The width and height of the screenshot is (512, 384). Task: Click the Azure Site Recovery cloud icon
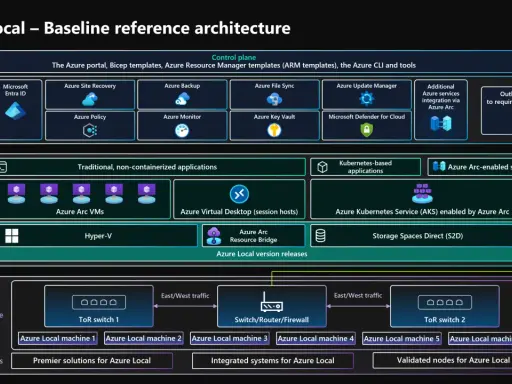pos(90,99)
